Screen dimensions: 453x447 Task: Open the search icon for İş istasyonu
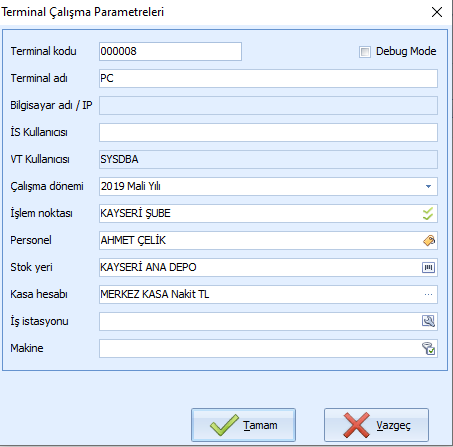(428, 321)
